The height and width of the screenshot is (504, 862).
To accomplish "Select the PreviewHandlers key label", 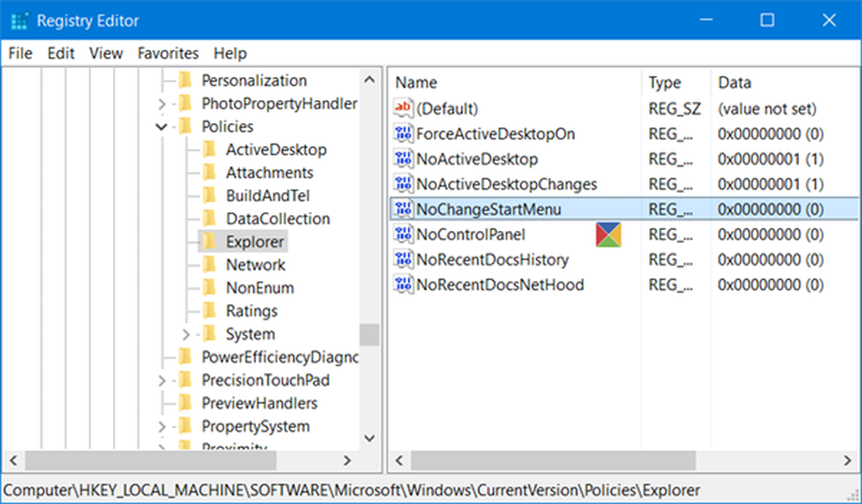I will tap(259, 403).
